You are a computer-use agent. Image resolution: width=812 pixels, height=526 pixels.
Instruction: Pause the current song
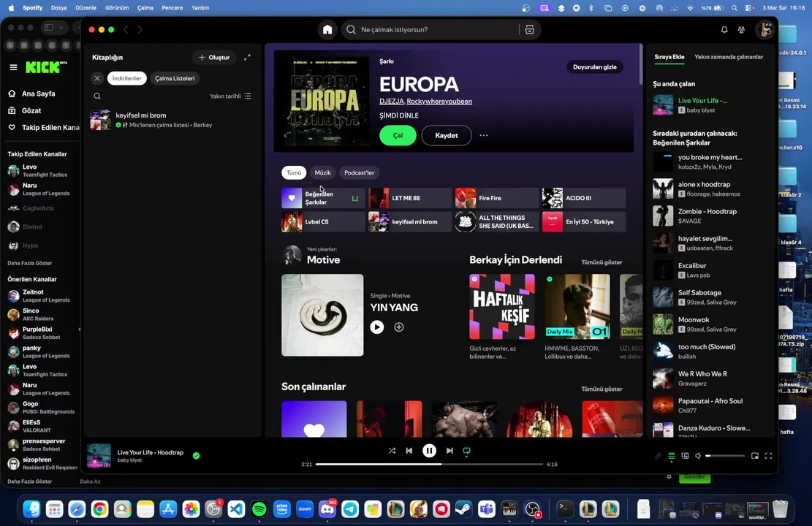point(429,451)
